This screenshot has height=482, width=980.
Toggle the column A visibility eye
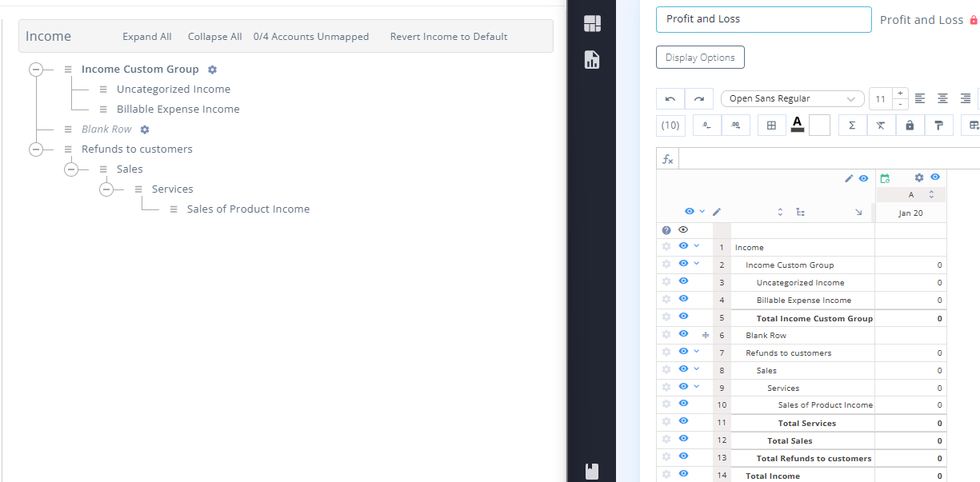(x=935, y=177)
